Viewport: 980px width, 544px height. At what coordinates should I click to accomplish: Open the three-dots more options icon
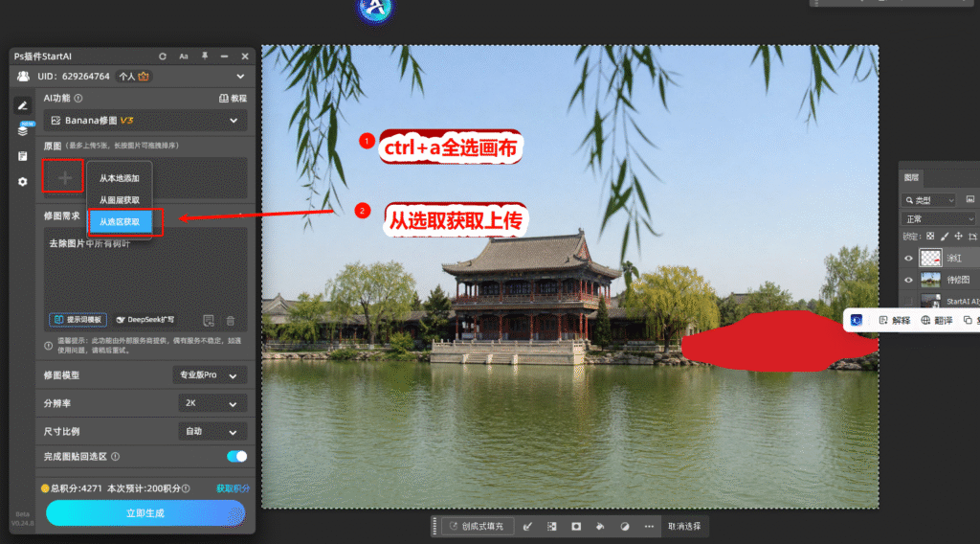click(650, 527)
